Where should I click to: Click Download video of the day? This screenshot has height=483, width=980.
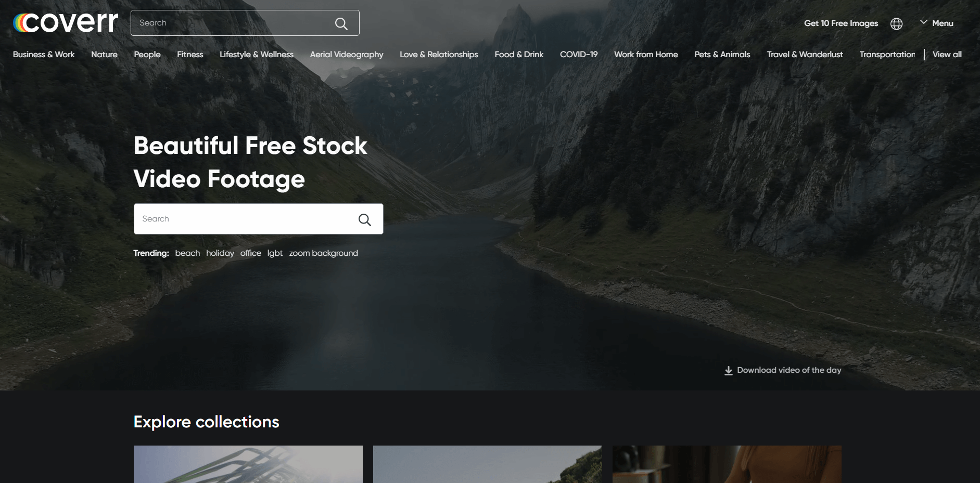click(x=789, y=370)
